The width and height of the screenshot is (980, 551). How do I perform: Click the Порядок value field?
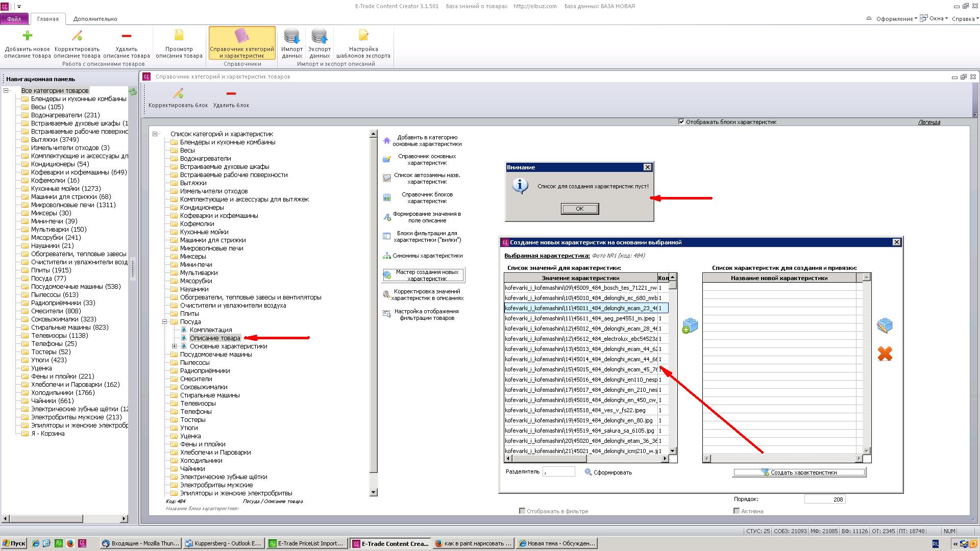(825, 499)
